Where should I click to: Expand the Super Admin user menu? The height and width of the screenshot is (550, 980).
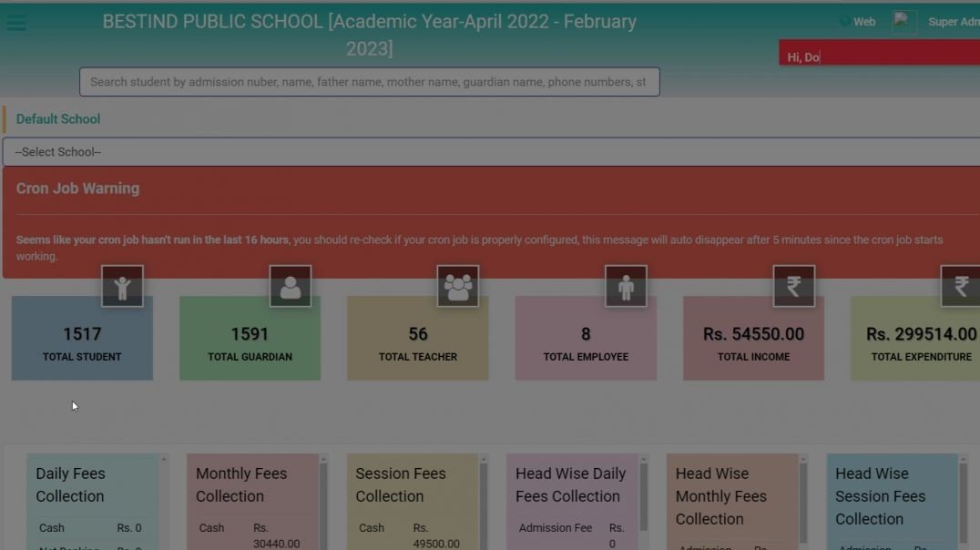(x=953, y=22)
